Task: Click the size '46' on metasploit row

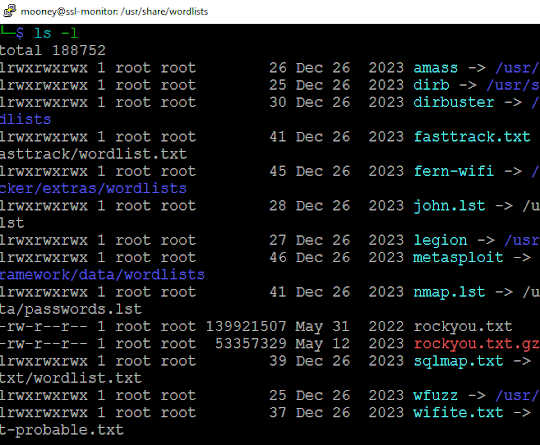Action: [278, 257]
